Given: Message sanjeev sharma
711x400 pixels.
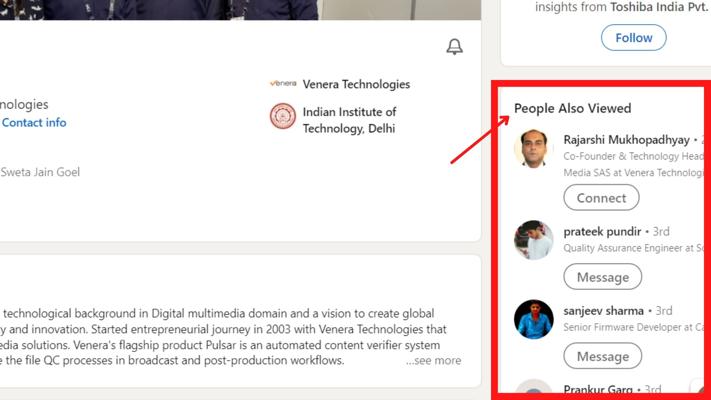Looking at the screenshot, I should click(603, 356).
